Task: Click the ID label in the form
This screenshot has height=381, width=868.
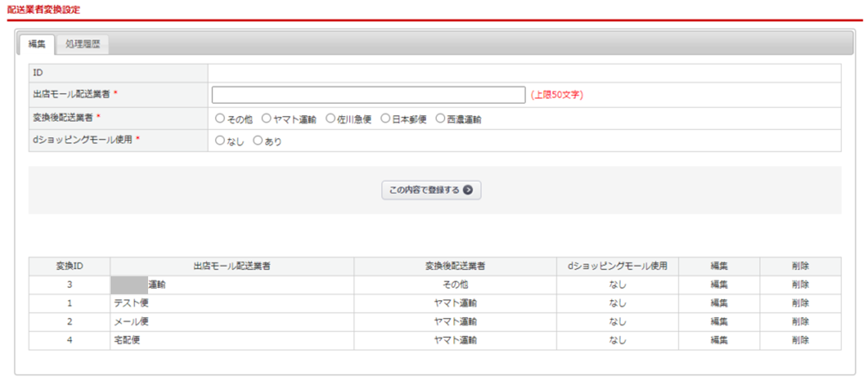Action: (38, 72)
